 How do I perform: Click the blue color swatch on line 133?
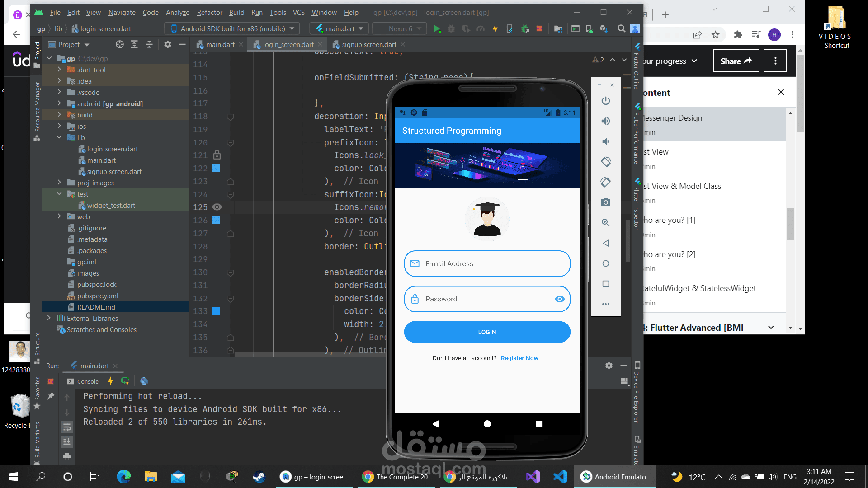tap(216, 311)
